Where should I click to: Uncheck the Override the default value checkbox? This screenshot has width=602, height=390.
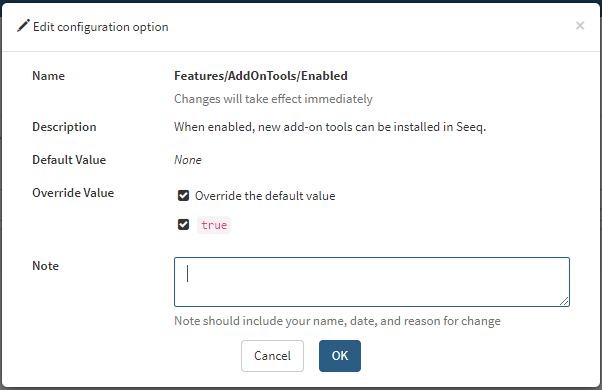coord(183,196)
